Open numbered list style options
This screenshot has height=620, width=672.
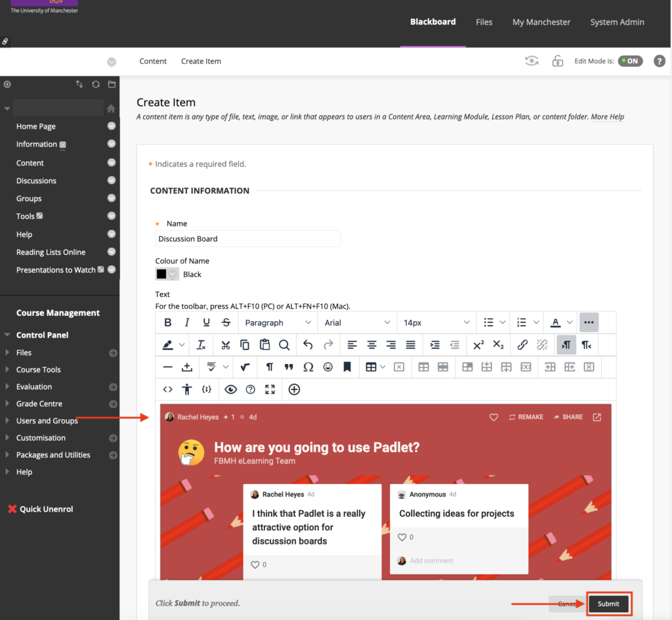coord(535,322)
